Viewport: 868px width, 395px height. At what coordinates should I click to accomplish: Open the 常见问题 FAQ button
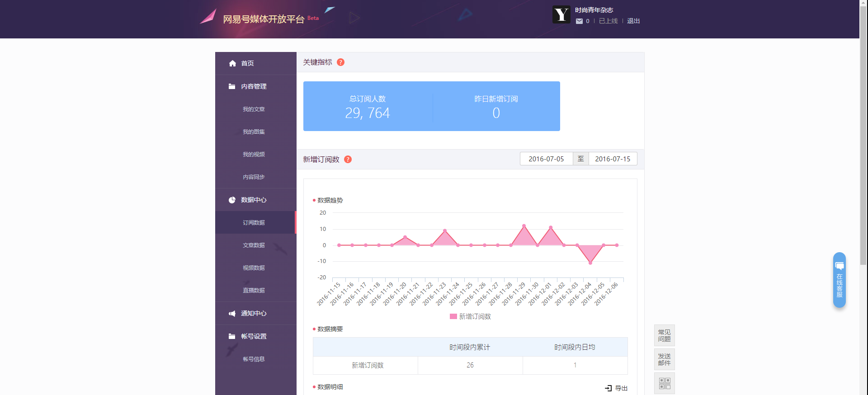coord(664,335)
